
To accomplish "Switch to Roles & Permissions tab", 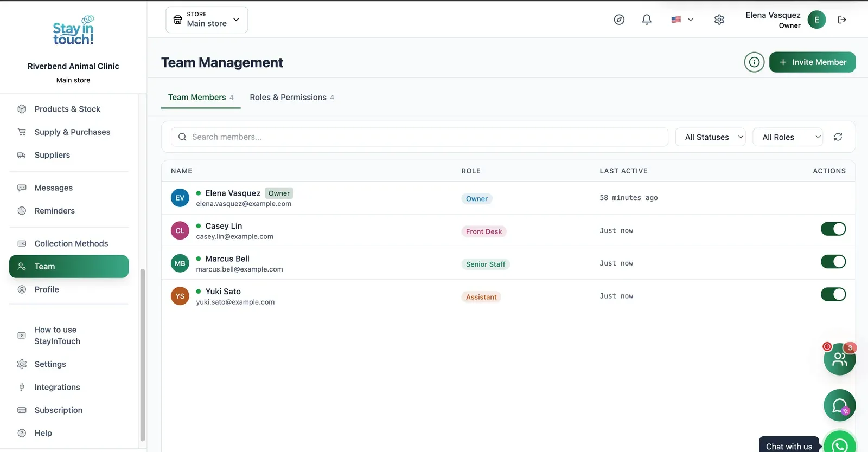I will tap(292, 98).
